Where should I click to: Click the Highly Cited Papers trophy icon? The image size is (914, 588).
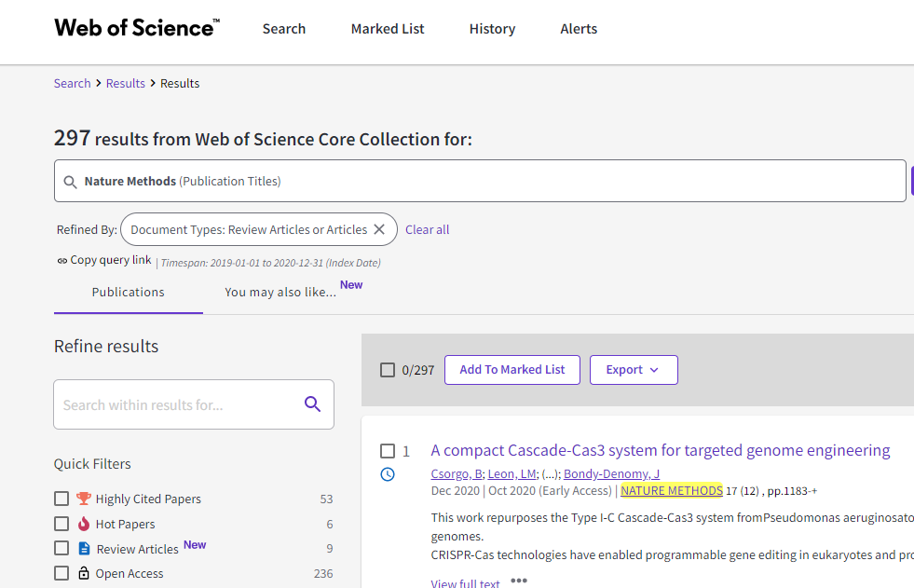[x=84, y=499]
